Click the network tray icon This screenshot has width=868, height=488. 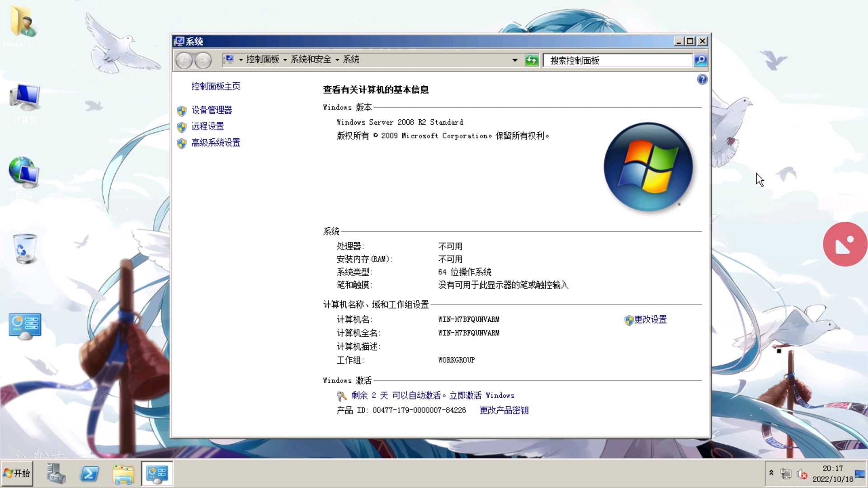pyautogui.click(x=786, y=474)
